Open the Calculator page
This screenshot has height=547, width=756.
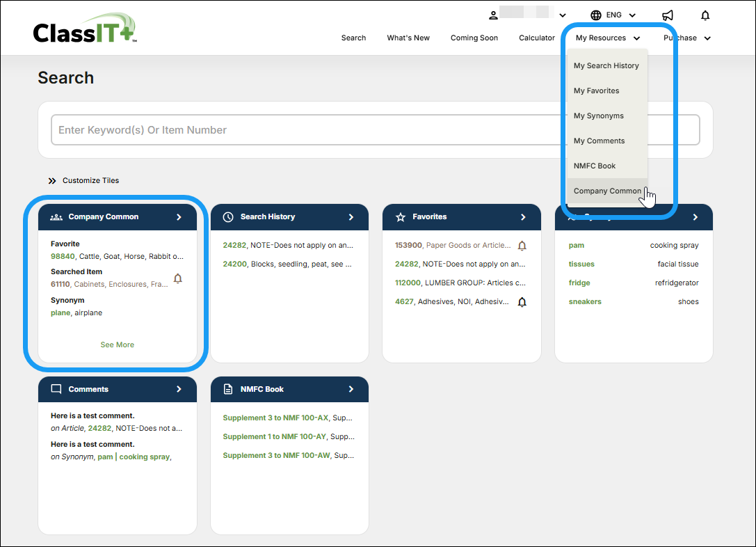536,38
